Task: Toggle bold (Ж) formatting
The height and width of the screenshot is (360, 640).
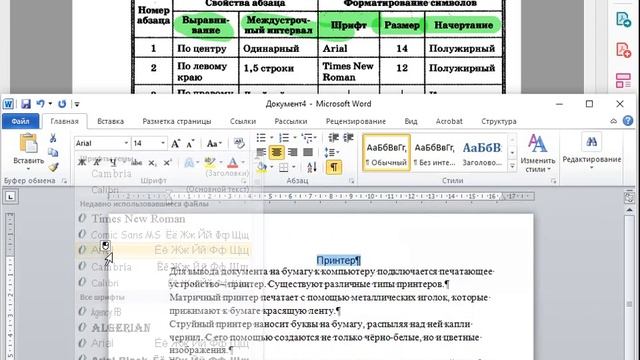Action: coord(82,163)
